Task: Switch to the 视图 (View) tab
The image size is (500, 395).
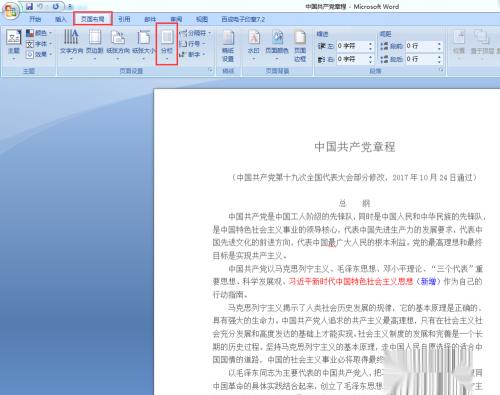Action: coord(202,19)
